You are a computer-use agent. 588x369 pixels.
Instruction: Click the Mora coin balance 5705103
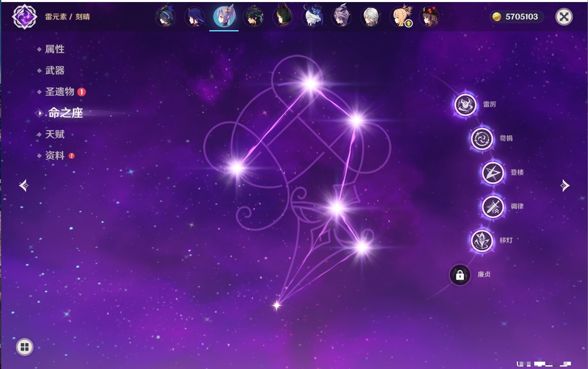(516, 17)
